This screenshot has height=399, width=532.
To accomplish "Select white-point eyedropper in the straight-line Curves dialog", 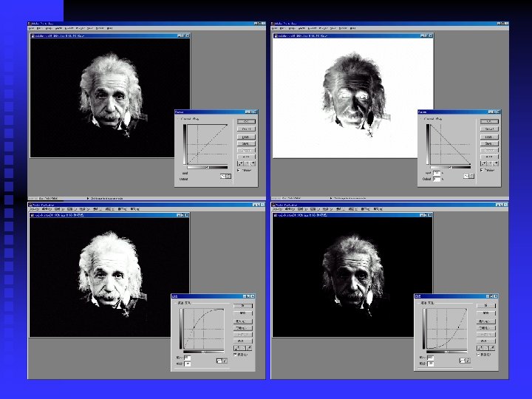I will pyautogui.click(x=253, y=163).
